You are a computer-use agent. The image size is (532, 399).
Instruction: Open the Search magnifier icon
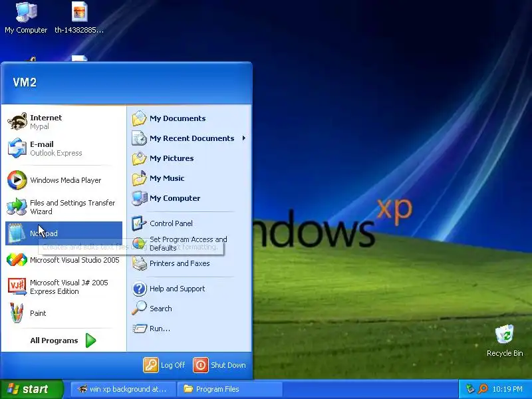139,309
